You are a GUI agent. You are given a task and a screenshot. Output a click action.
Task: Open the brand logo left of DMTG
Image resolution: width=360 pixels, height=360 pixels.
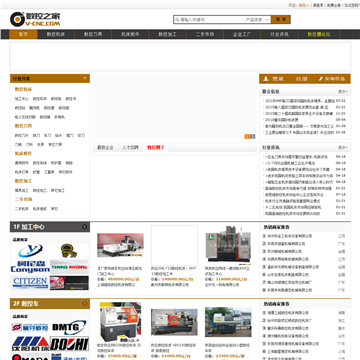(x=30, y=327)
